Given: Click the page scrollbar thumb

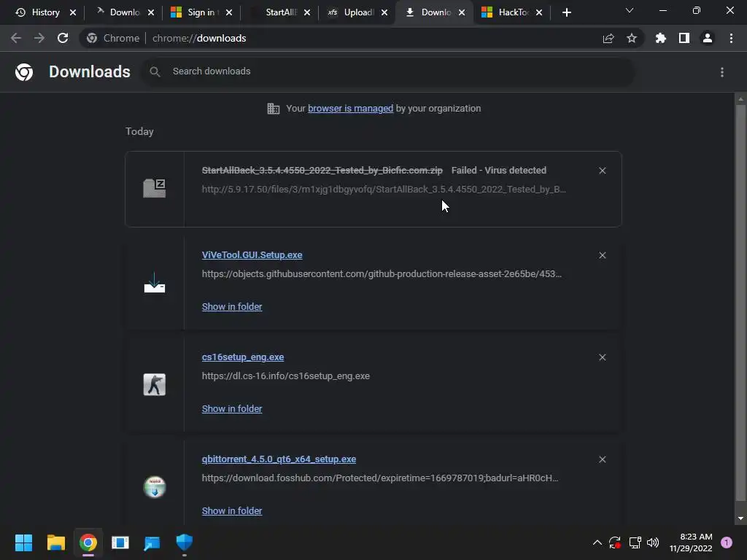Looking at the screenshot, I should point(740,303).
